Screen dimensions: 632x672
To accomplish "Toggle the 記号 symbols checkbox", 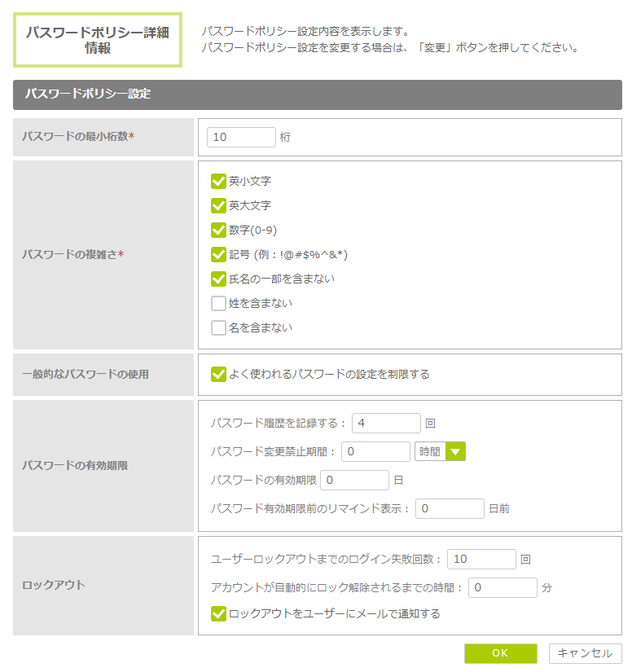I will point(218,254).
